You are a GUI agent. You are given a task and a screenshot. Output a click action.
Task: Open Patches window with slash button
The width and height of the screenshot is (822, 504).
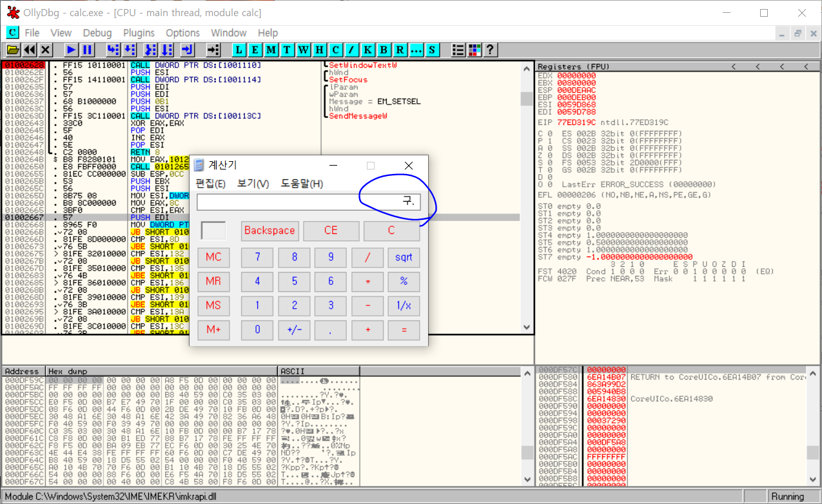[x=352, y=50]
